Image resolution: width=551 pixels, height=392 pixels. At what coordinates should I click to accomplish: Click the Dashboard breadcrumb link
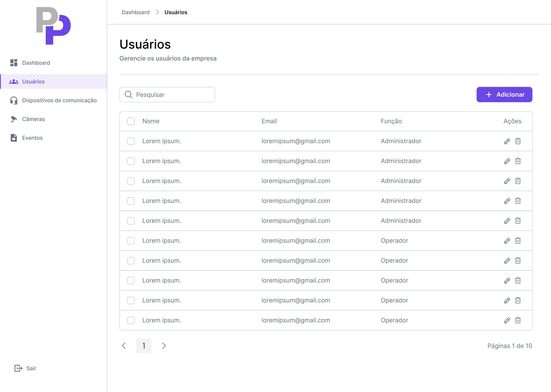click(x=135, y=12)
